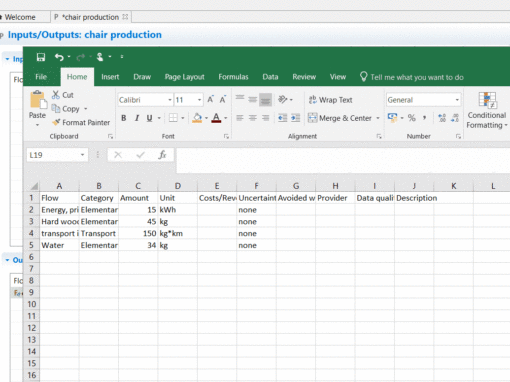The image size is (510, 382).
Task: Open Alignment settings dialog launcher
Action: (379, 136)
